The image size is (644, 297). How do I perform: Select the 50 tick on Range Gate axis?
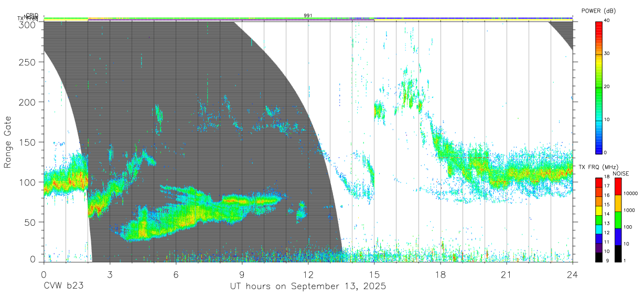click(30, 222)
